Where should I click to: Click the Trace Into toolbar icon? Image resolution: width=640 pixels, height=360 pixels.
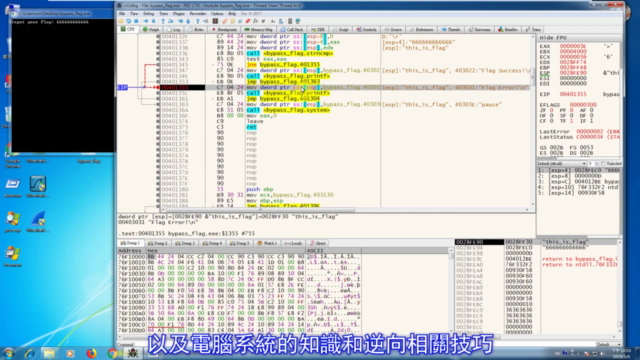click(x=180, y=21)
